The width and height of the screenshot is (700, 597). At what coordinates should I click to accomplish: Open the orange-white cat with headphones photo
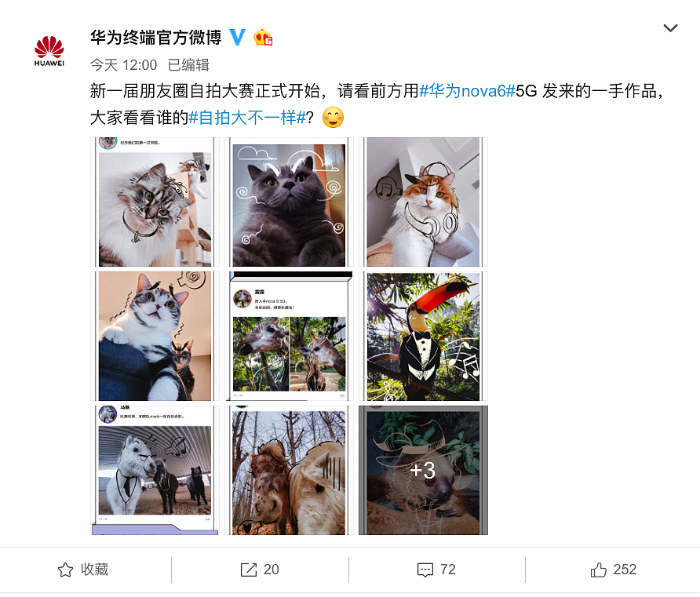(423, 202)
